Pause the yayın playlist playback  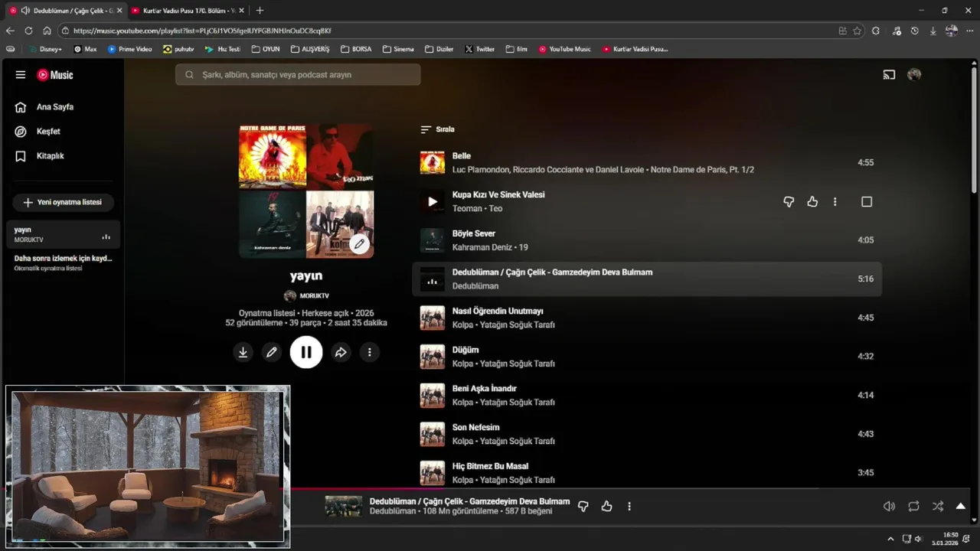coord(306,352)
